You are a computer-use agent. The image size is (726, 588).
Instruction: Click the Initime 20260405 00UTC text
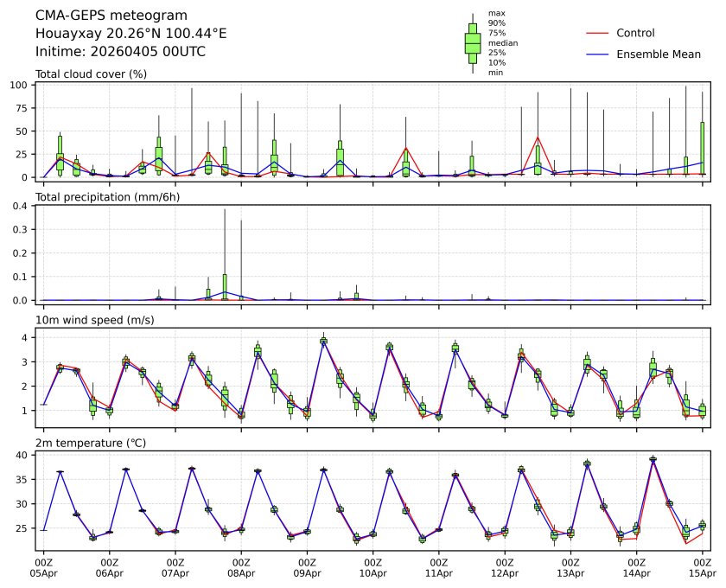tap(120, 51)
